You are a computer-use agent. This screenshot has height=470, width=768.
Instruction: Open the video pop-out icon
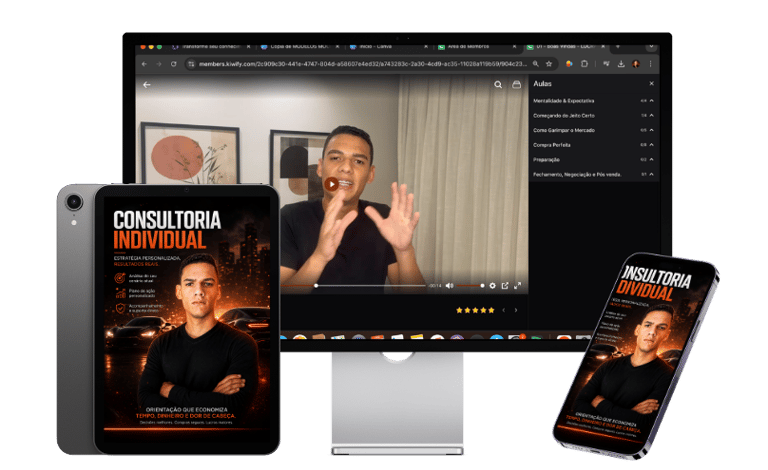505,285
